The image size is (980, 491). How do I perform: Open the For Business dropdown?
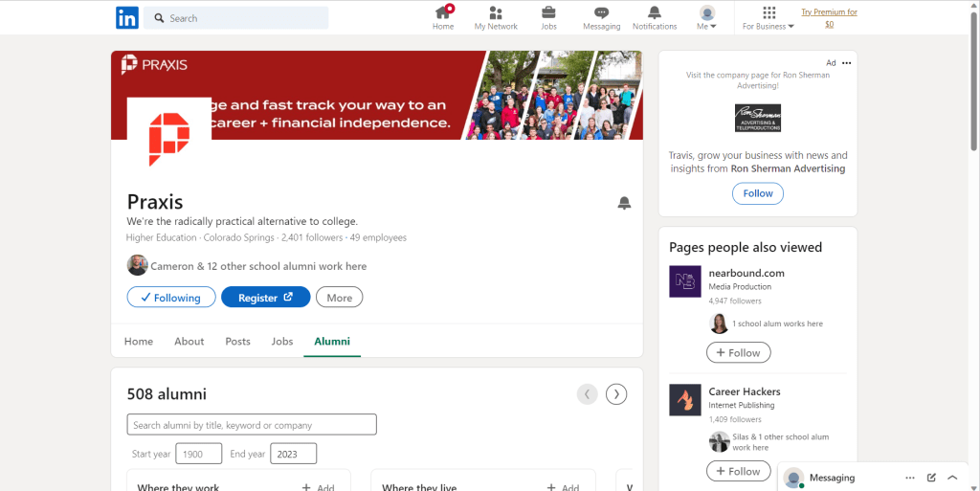768,17
